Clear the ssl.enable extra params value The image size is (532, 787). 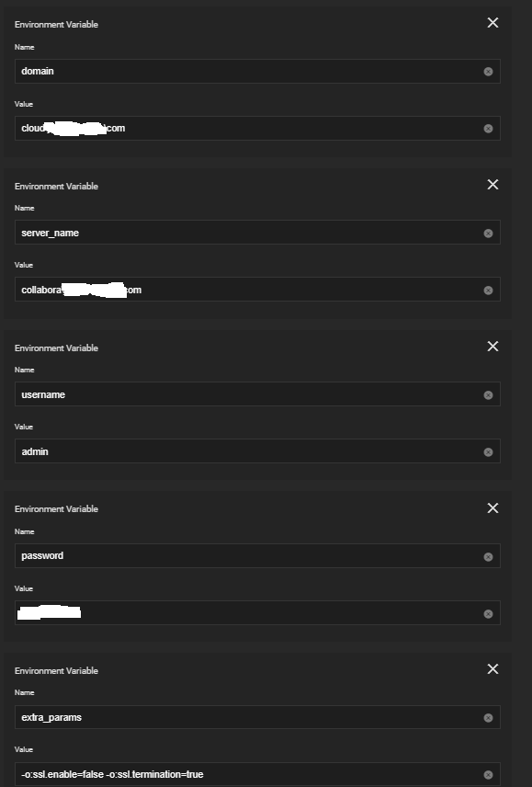pyautogui.click(x=488, y=774)
